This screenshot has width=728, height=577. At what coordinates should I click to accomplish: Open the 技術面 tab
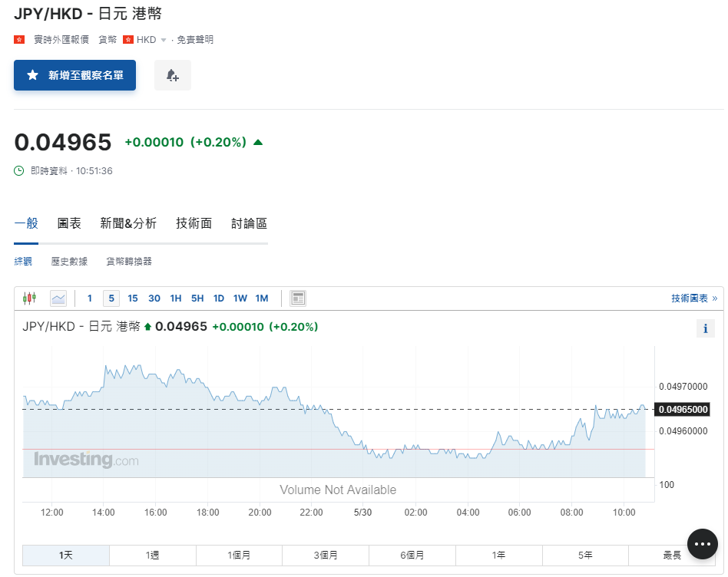click(x=194, y=223)
